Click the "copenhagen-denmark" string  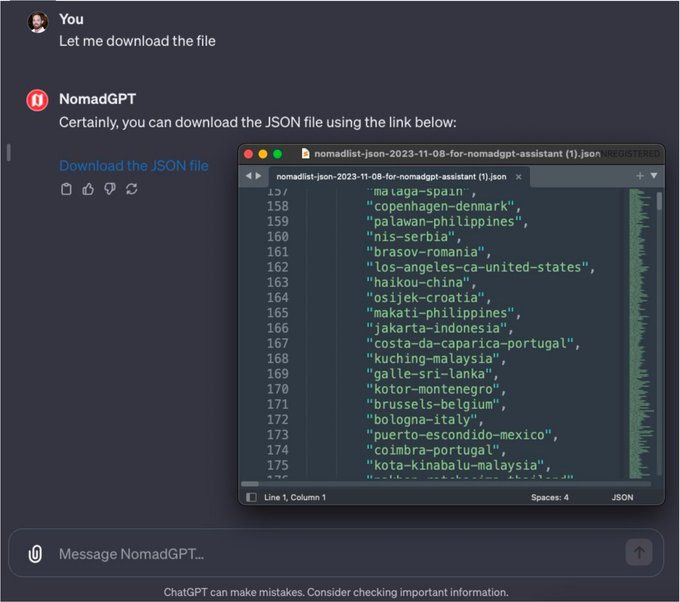point(440,206)
